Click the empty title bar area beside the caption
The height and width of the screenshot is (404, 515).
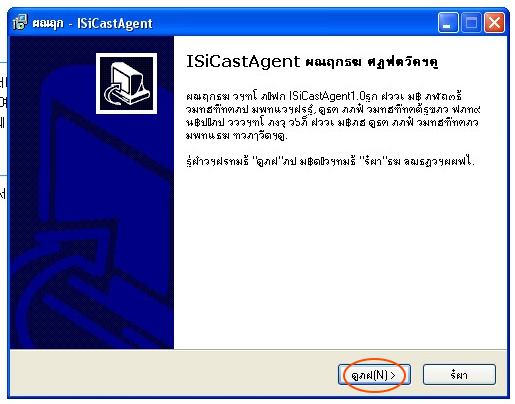point(293,23)
